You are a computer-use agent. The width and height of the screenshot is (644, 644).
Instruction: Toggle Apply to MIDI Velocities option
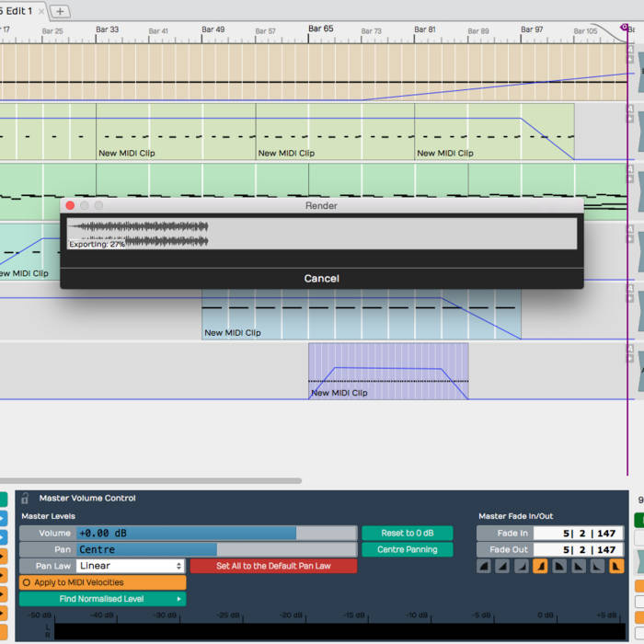(103, 582)
